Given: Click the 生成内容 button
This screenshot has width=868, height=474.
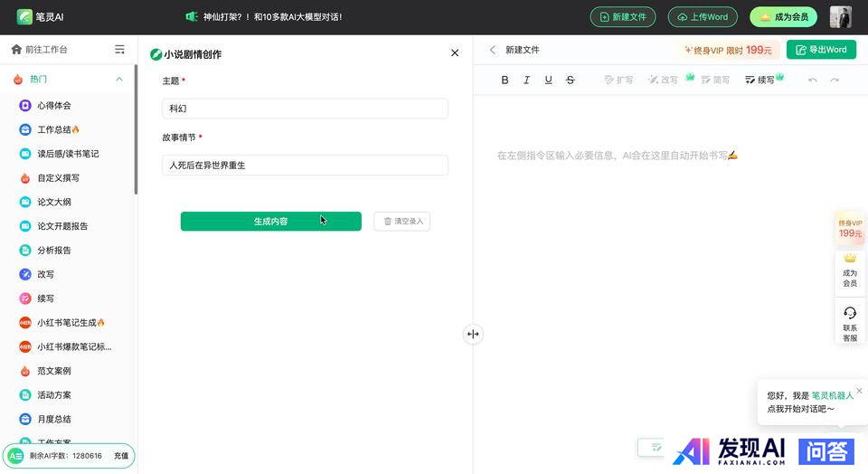Looking at the screenshot, I should click(270, 222).
